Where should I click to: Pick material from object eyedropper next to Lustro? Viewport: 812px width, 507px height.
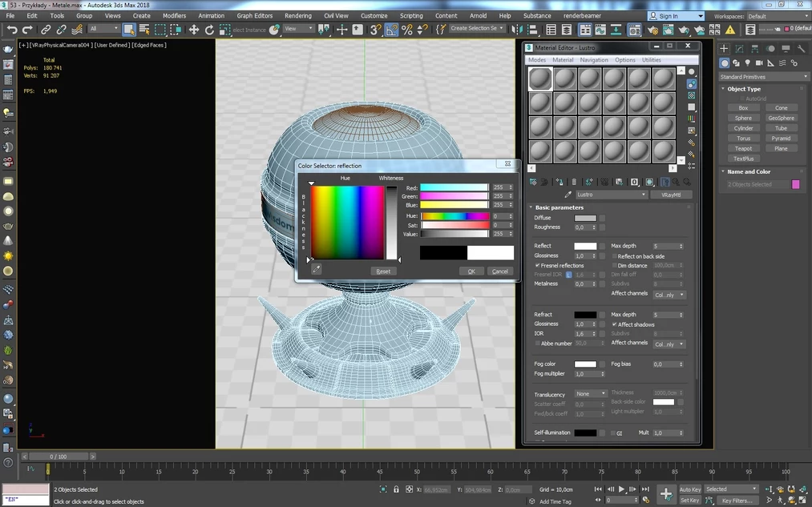point(568,195)
